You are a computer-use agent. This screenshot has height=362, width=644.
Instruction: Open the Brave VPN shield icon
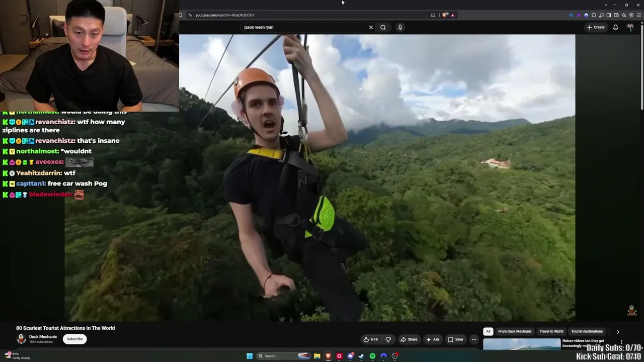[631, 15]
